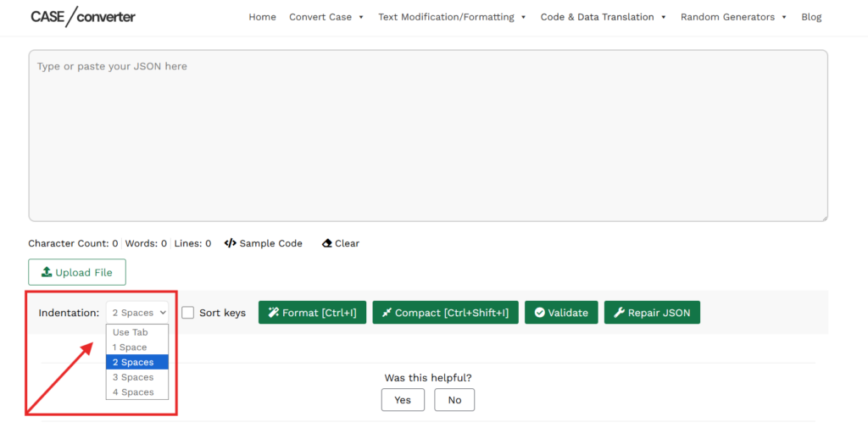Enable the Sort keys checkbox
Screen dimensions: 868x439
(x=187, y=313)
